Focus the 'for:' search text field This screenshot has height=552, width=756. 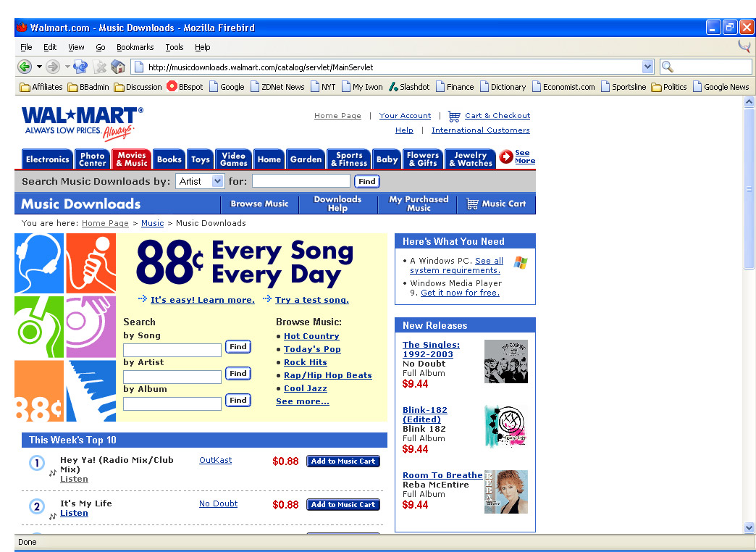pyautogui.click(x=301, y=181)
